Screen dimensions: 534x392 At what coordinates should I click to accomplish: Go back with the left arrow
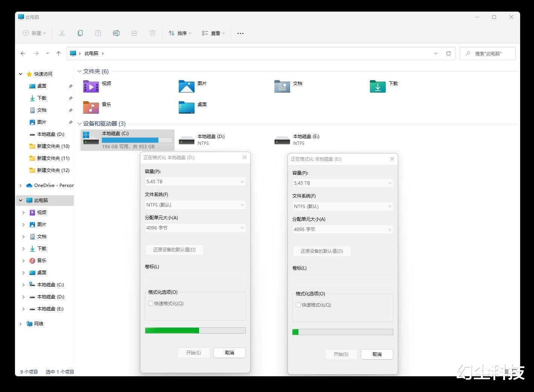(x=23, y=53)
